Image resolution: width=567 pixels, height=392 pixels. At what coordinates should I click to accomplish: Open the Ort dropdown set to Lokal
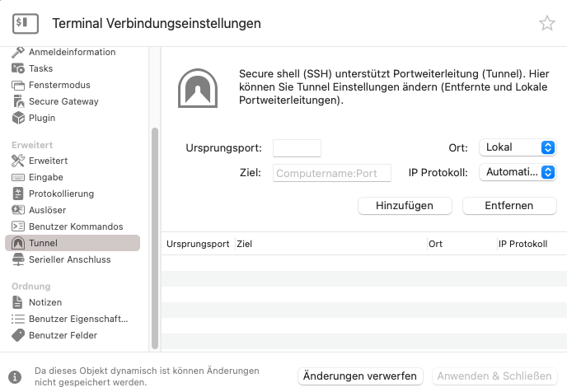(518, 147)
